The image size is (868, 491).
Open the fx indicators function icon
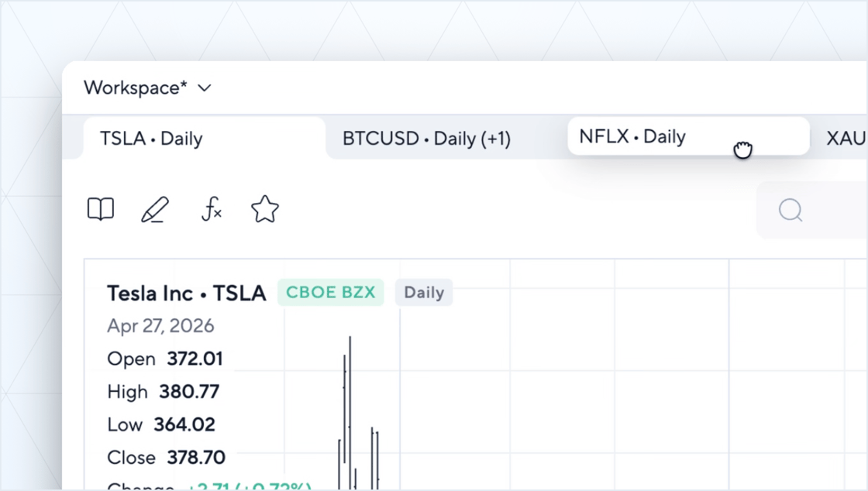click(x=211, y=210)
